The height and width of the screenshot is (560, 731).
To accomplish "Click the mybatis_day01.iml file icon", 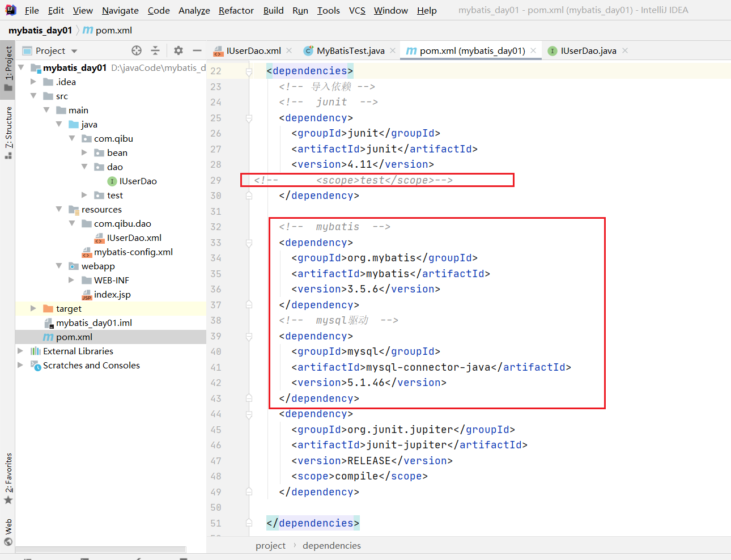I will click(49, 323).
